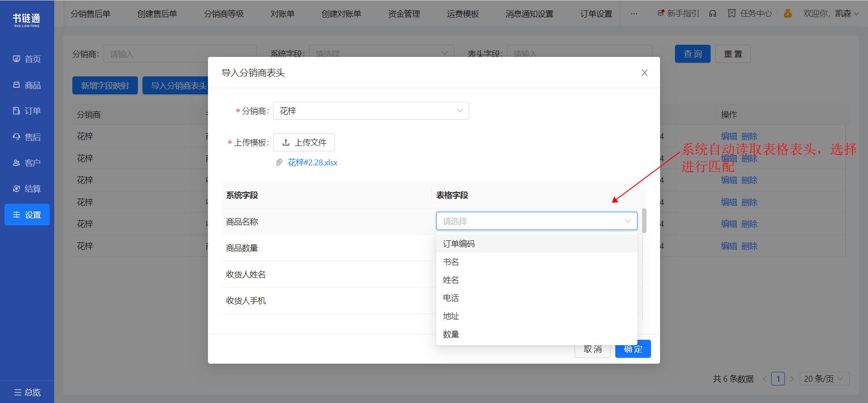Focus the 分销商 filter input field
868x403 pixels.
180,54
